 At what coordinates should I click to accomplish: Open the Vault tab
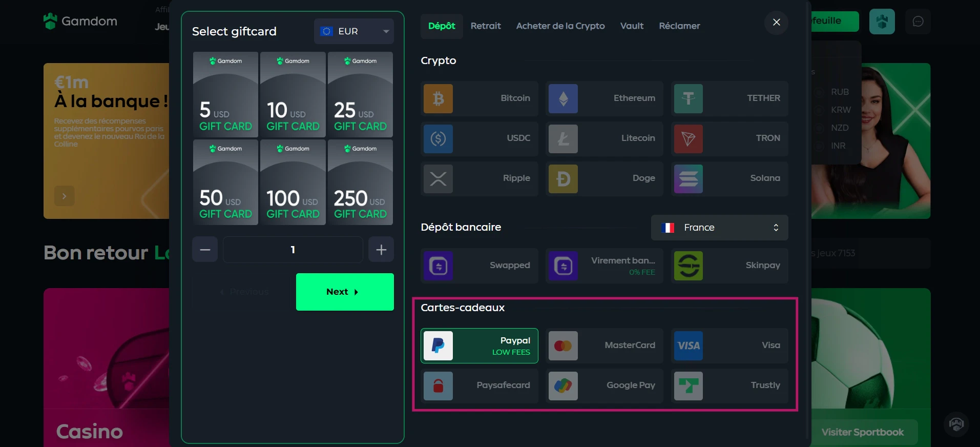632,26
